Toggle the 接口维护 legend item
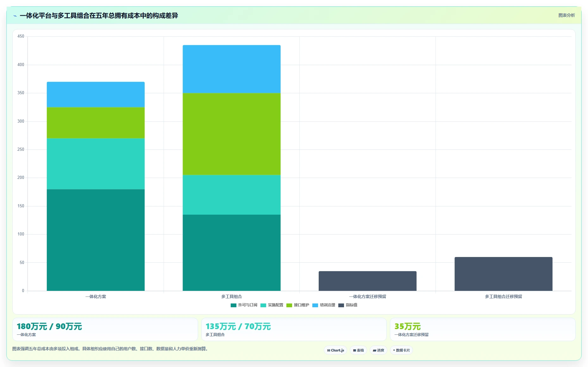588x367 pixels. 298,305
